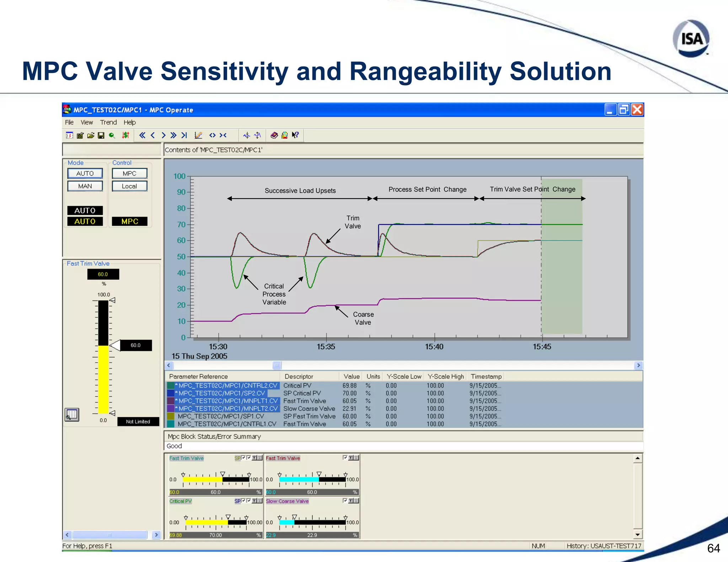Click the Fast Trim Valve up-arrow button
728x562 pixels.
click(x=255, y=458)
